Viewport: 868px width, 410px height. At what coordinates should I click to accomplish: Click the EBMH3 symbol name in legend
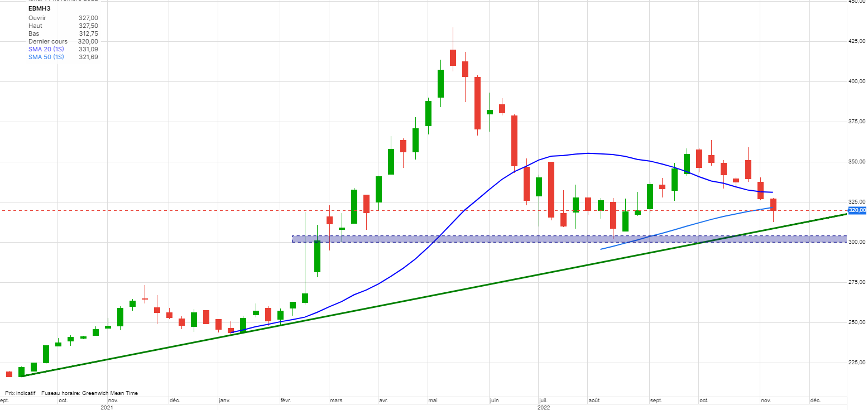tap(39, 8)
